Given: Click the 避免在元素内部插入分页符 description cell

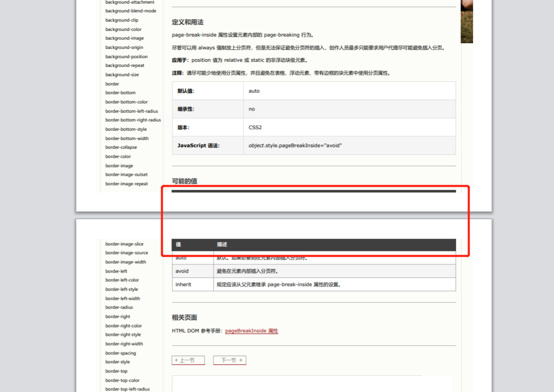Looking at the screenshot, I should point(335,271).
